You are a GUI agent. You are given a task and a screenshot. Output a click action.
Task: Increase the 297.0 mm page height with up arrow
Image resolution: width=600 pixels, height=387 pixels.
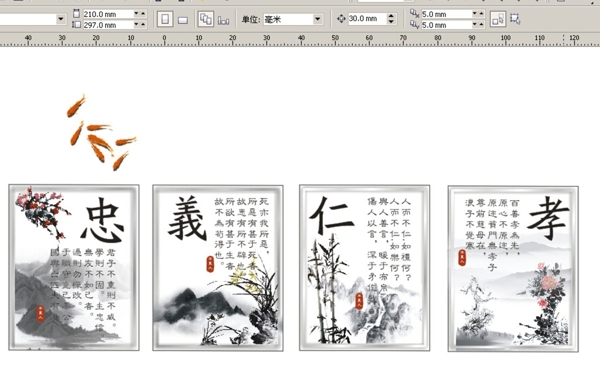click(x=143, y=24)
